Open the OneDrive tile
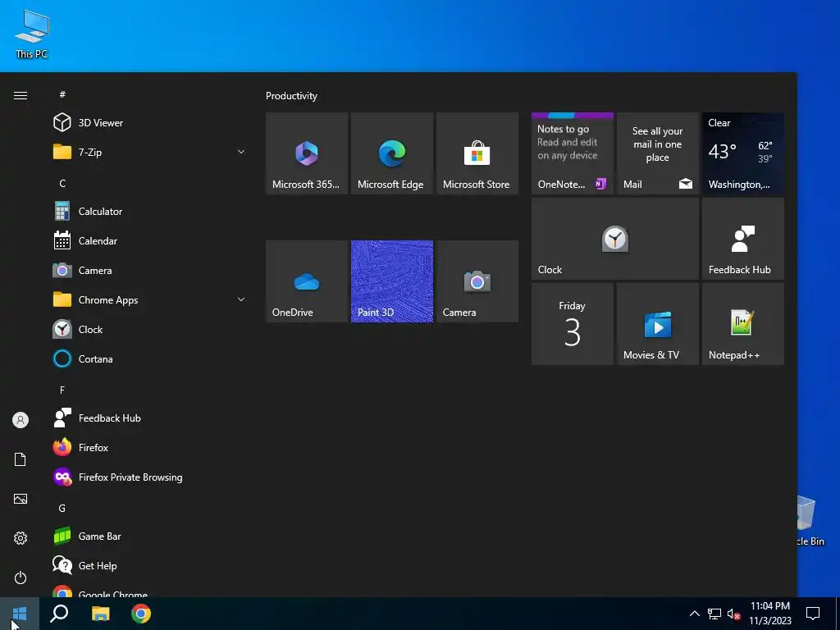 pos(307,281)
